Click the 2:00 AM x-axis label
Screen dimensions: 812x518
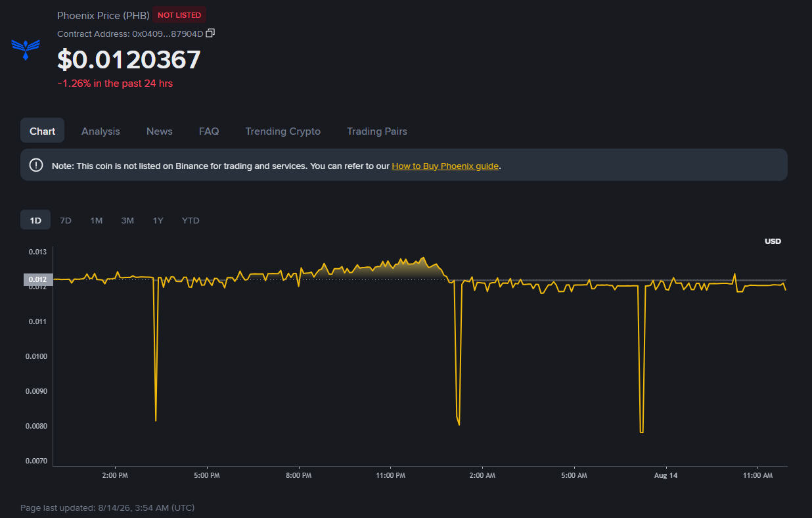(482, 475)
